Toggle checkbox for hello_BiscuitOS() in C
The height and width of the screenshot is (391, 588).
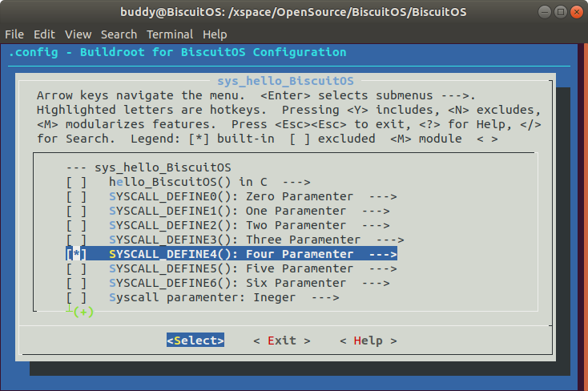[x=77, y=182]
